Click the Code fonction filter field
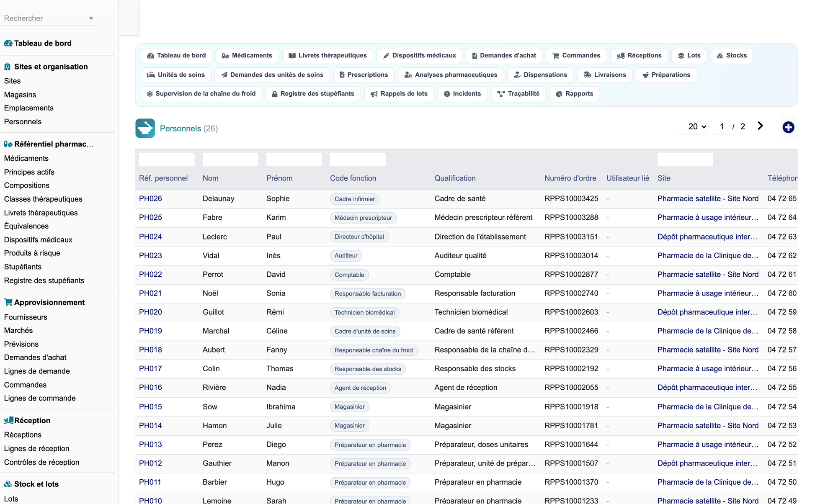 [358, 159]
